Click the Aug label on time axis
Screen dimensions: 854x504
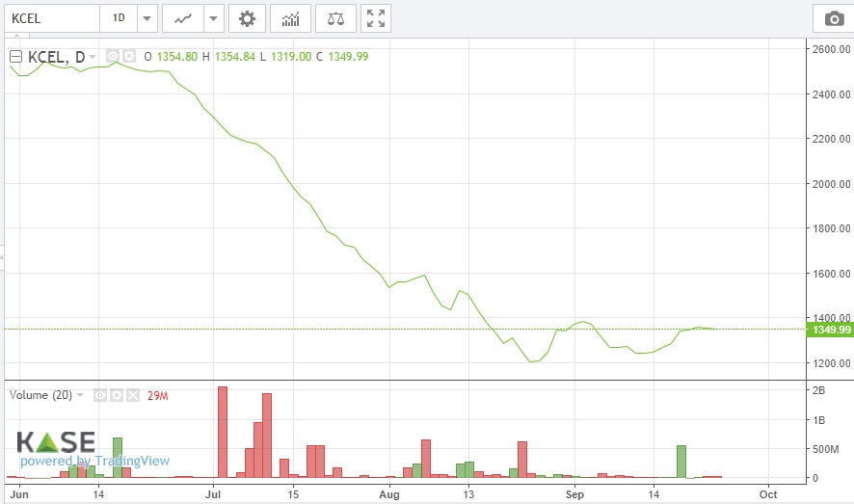[x=389, y=494]
